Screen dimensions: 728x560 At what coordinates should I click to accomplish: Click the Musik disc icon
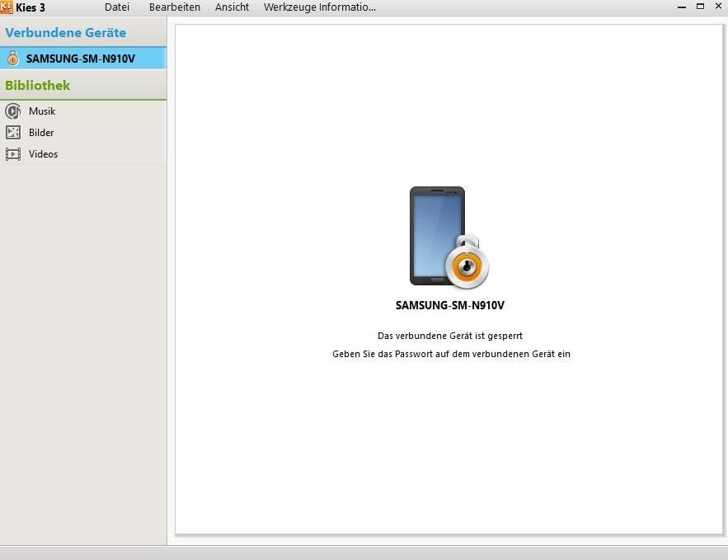tap(13, 111)
